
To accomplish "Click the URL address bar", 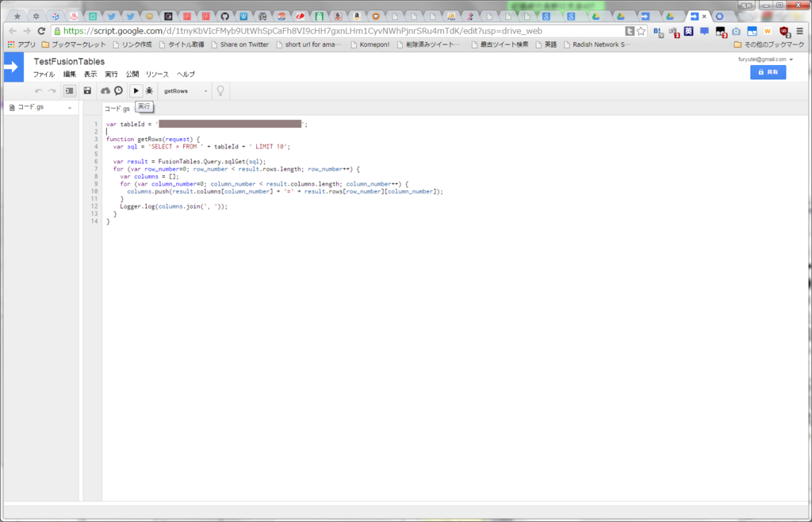I will coord(336,31).
